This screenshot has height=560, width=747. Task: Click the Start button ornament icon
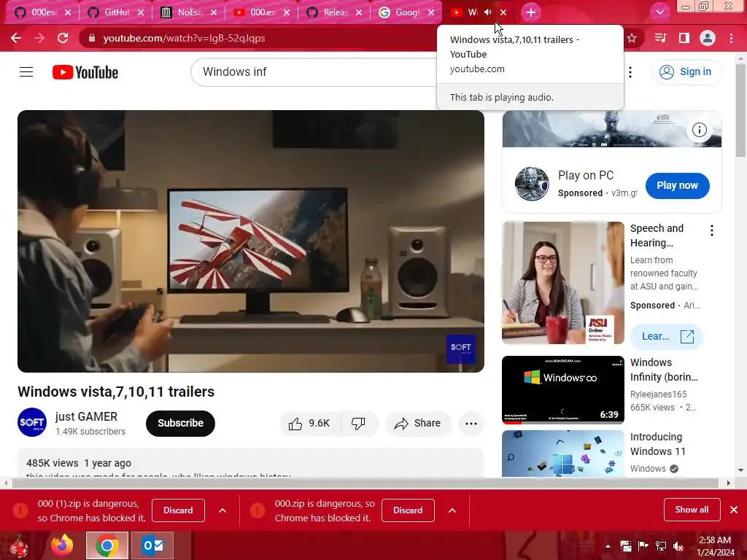[19, 546]
